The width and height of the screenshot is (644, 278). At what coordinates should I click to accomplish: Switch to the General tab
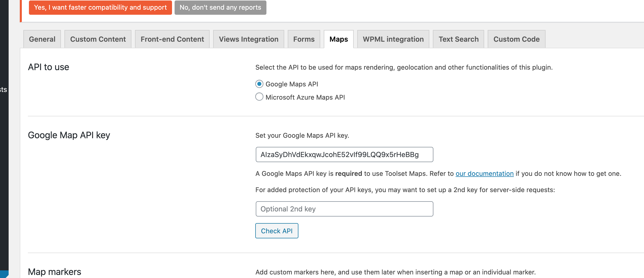42,39
